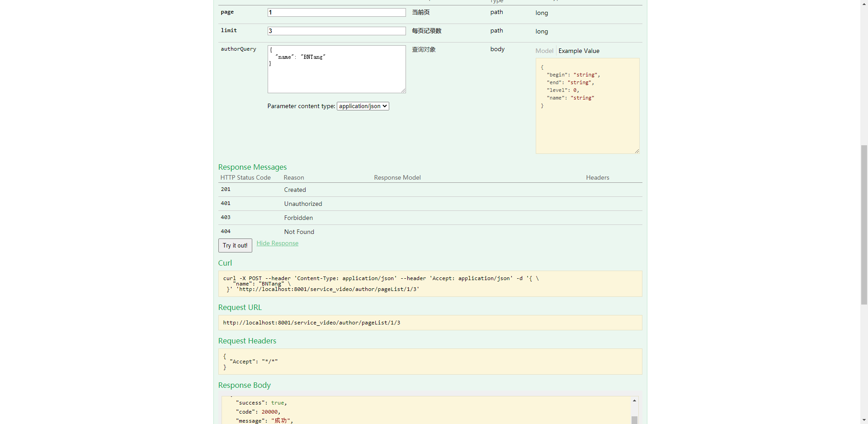The width and height of the screenshot is (868, 424).
Task: Click the 查询对象 description text
Action: (424, 49)
